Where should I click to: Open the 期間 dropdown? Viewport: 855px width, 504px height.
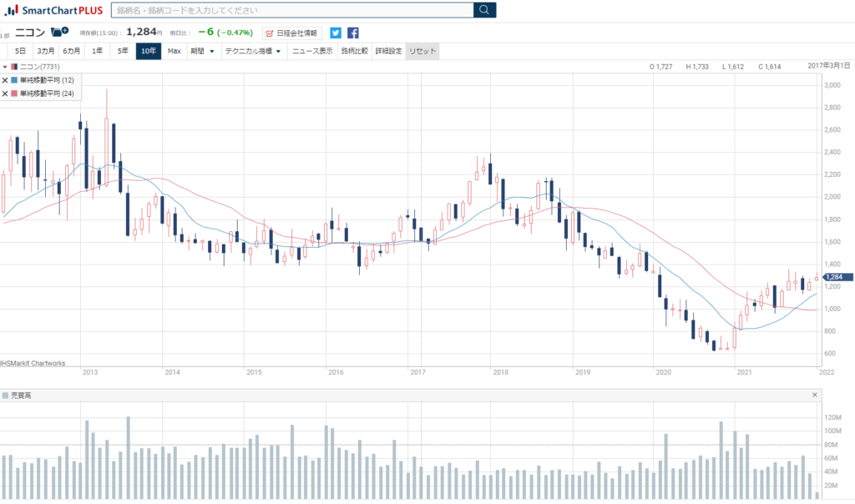pyautogui.click(x=202, y=51)
